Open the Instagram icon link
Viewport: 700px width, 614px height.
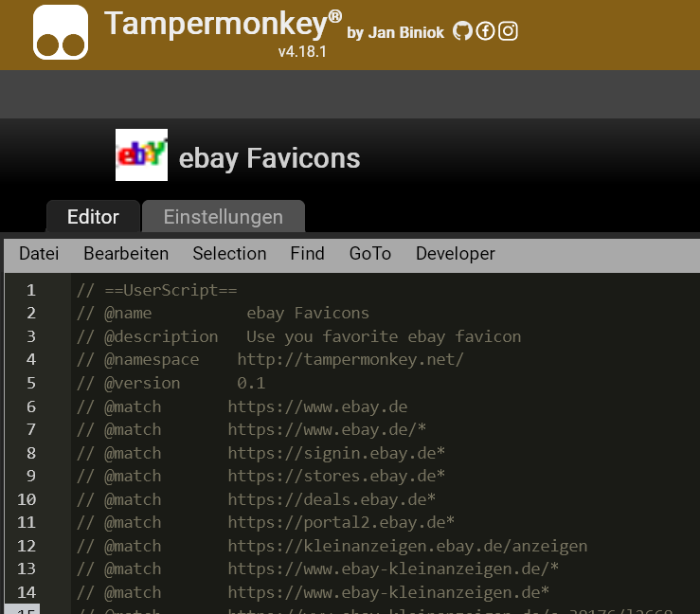click(x=509, y=31)
